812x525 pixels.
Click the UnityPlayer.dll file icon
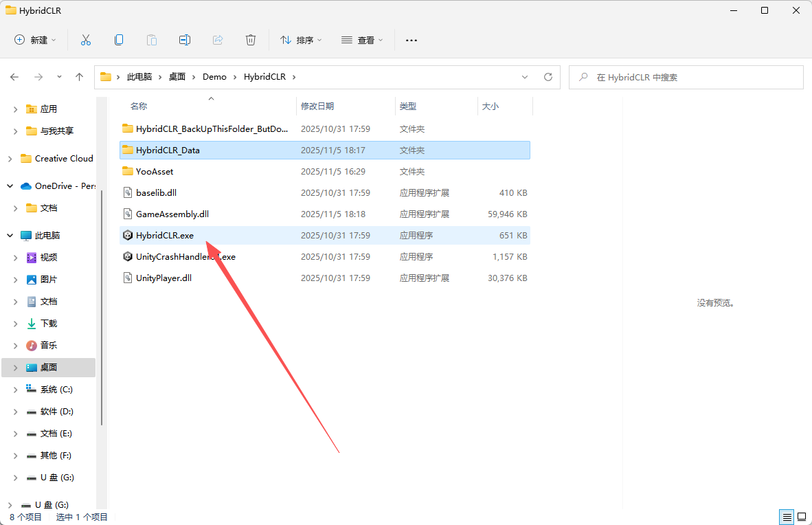pyautogui.click(x=128, y=278)
